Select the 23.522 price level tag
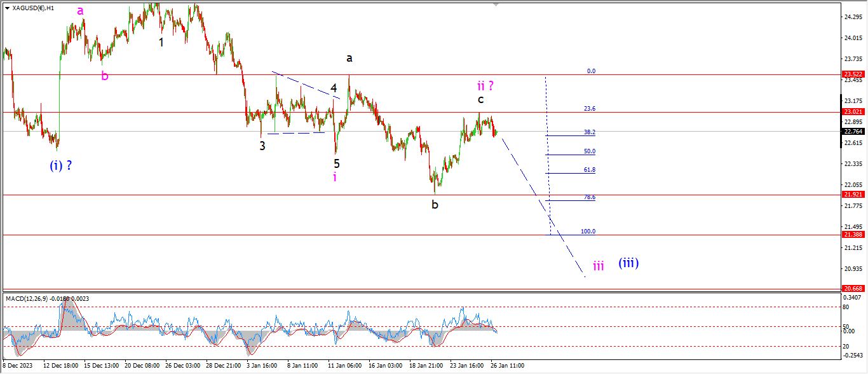The height and width of the screenshot is (374, 868). tap(853, 74)
